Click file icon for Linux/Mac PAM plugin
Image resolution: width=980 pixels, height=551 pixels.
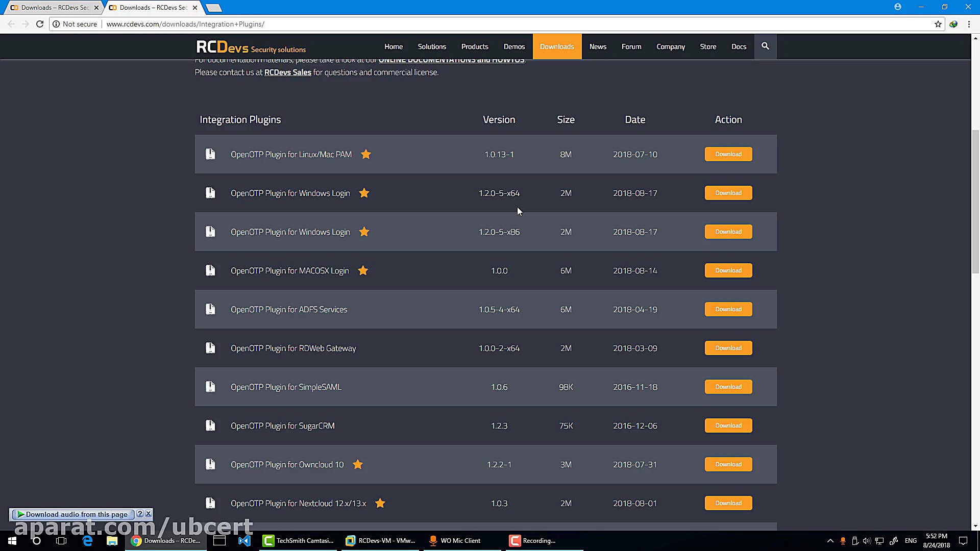(x=210, y=154)
